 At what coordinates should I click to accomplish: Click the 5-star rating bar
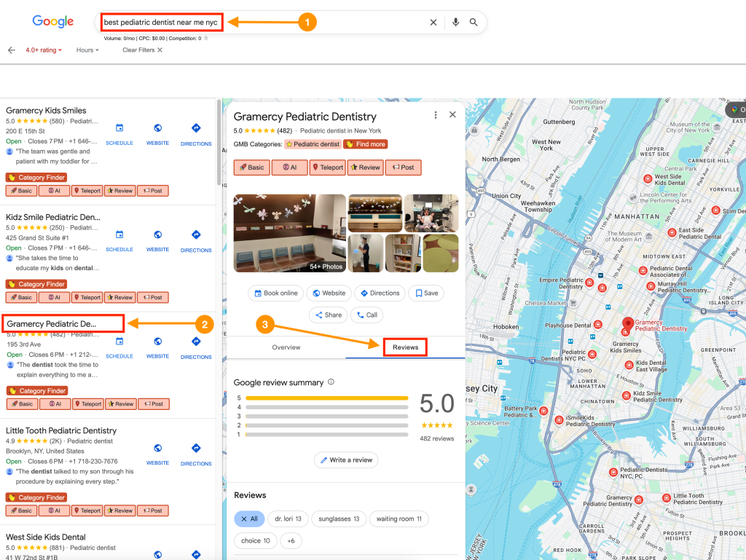[327, 398]
